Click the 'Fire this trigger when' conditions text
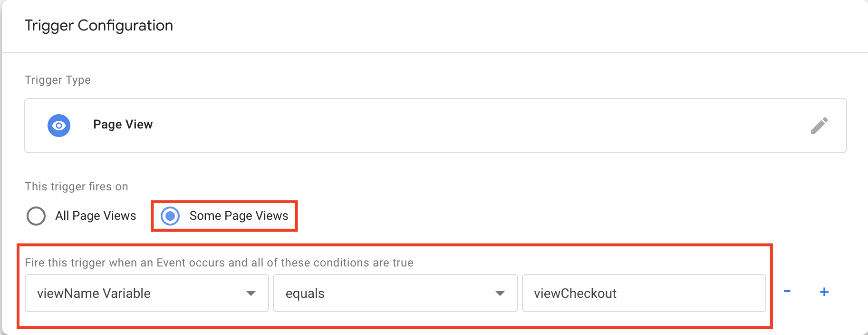This screenshot has height=335, width=868. pyautogui.click(x=219, y=263)
